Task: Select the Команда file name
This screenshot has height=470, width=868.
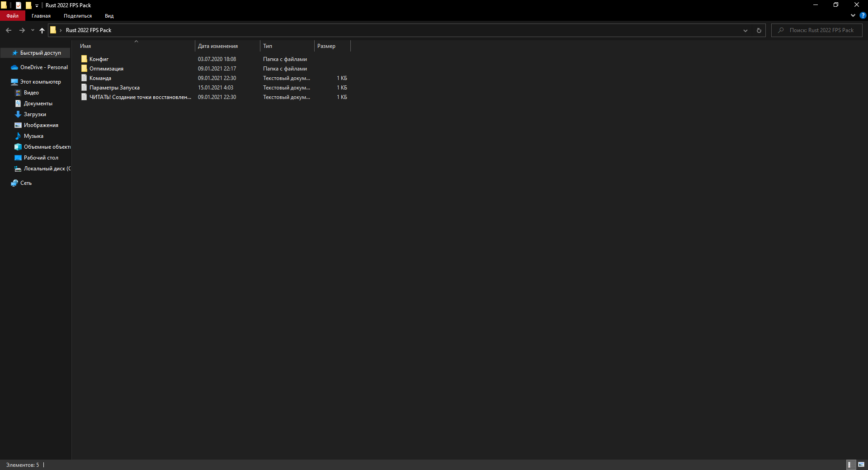Action: tap(100, 78)
